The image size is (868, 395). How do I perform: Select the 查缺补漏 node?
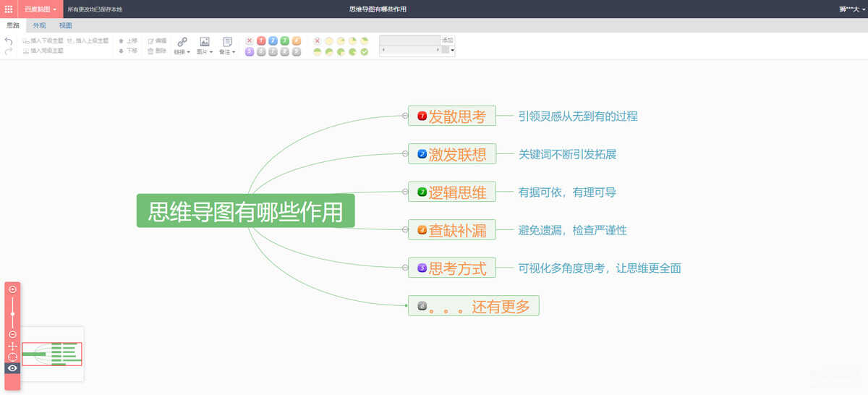coord(452,230)
